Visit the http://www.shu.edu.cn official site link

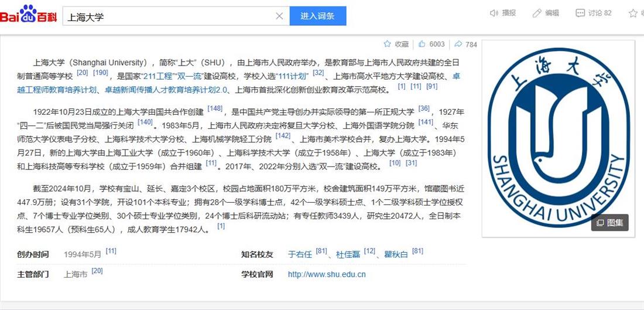point(327,274)
